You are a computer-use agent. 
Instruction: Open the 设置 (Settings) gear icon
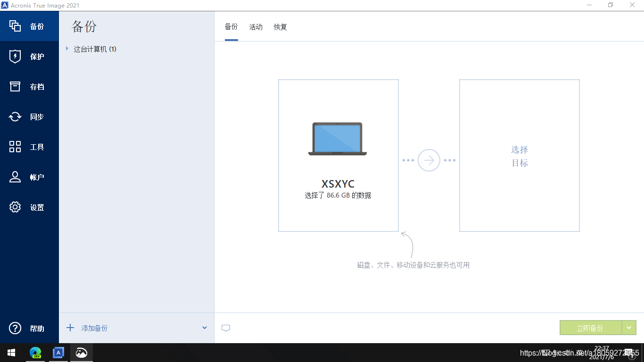pos(15,207)
